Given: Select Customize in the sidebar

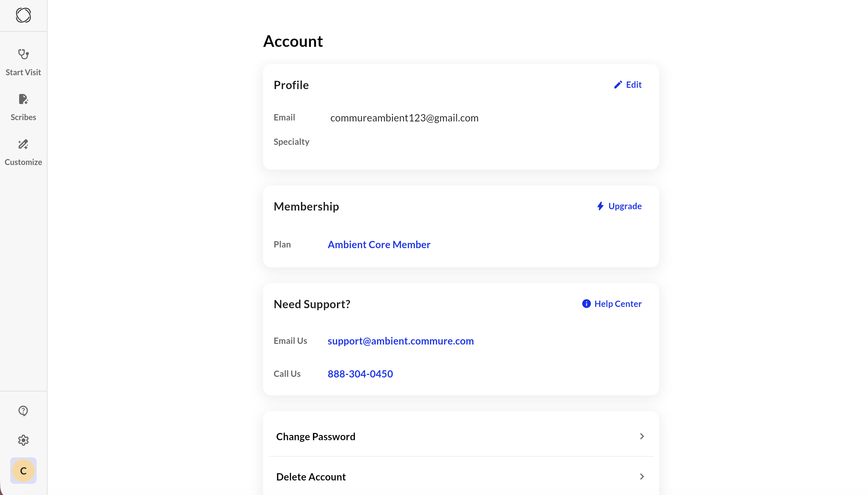Looking at the screenshot, I should click(23, 162).
